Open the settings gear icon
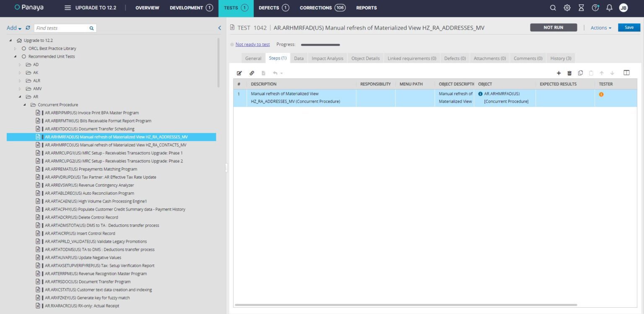644x314 pixels. coord(567,8)
